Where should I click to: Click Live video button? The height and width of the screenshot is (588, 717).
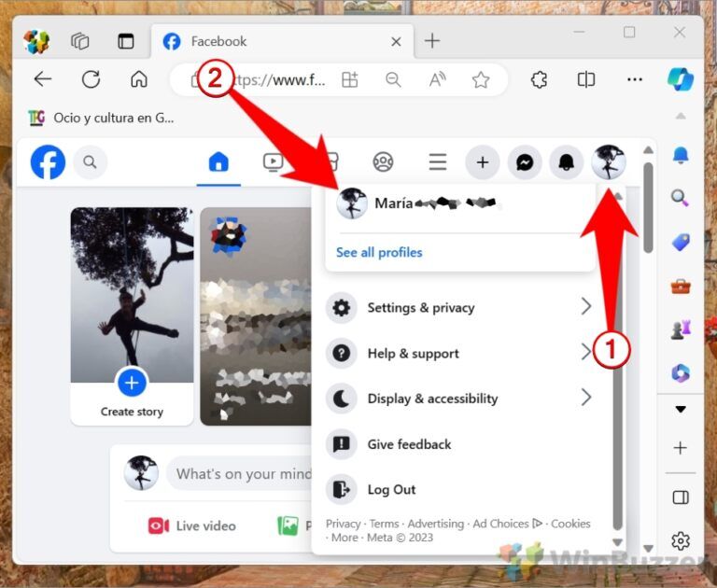[x=192, y=525]
